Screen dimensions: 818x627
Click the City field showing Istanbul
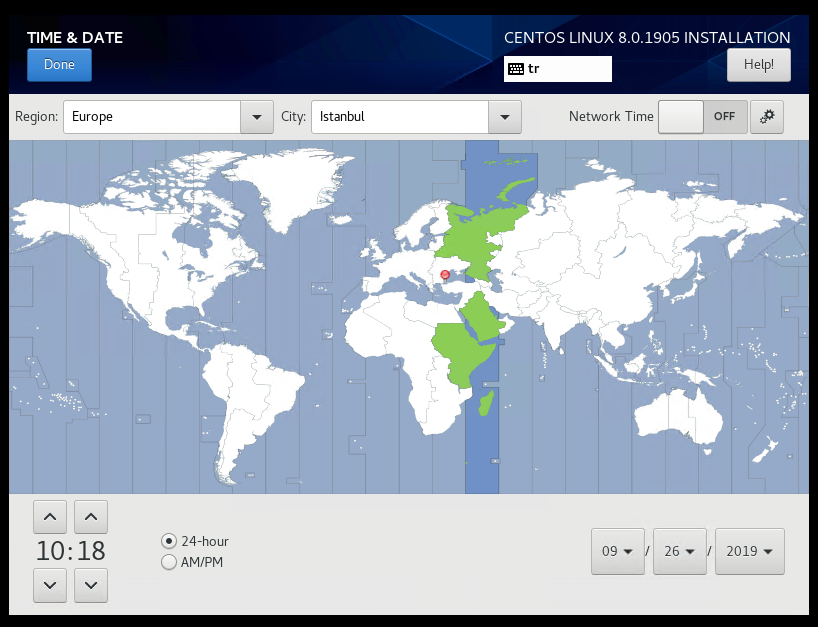(x=400, y=117)
